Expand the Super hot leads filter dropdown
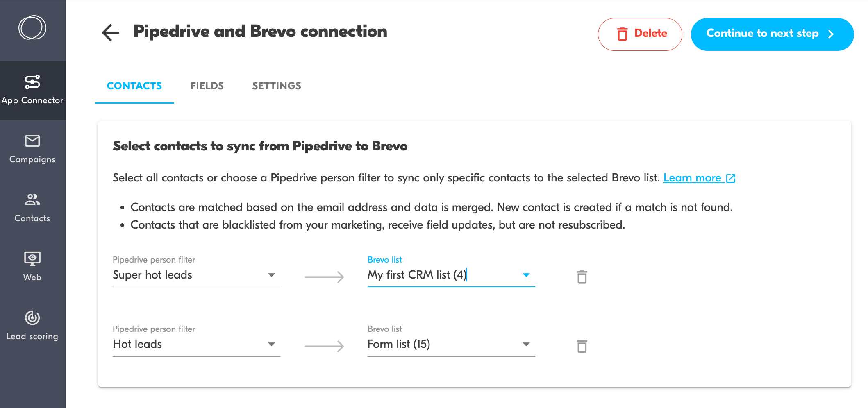Image resolution: width=868 pixels, height=408 pixels. click(x=271, y=275)
